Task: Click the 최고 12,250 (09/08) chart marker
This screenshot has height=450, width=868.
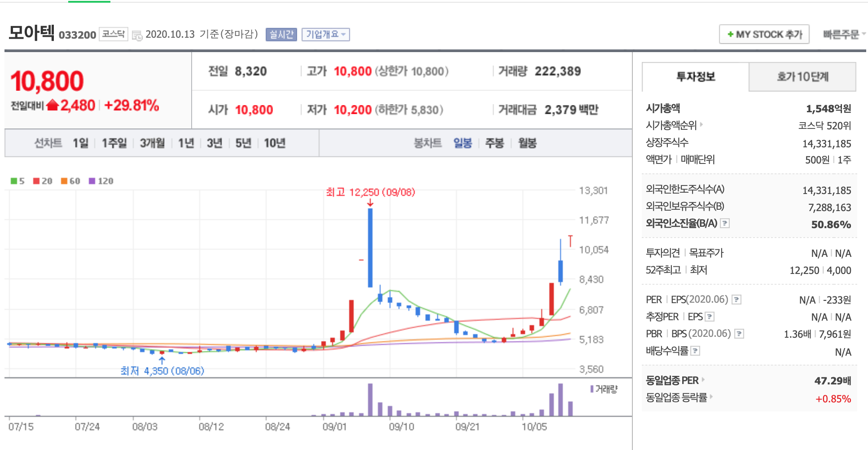Action: click(370, 193)
